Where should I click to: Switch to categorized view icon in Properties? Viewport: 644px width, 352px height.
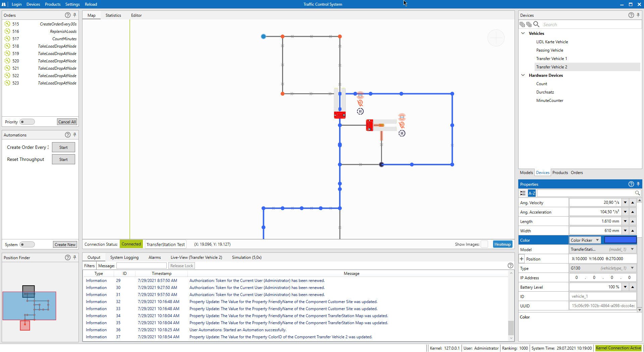[523, 193]
